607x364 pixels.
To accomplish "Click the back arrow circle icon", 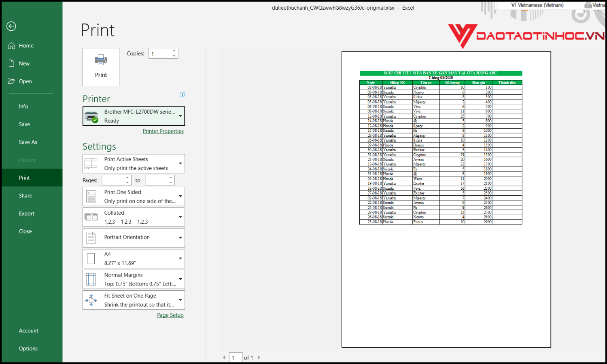I will tap(11, 26).
